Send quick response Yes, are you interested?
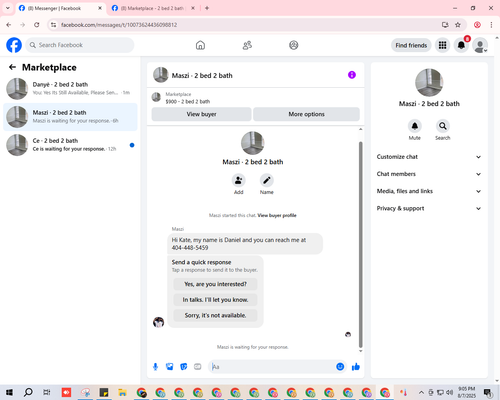This screenshot has width=500, height=400. (215, 284)
